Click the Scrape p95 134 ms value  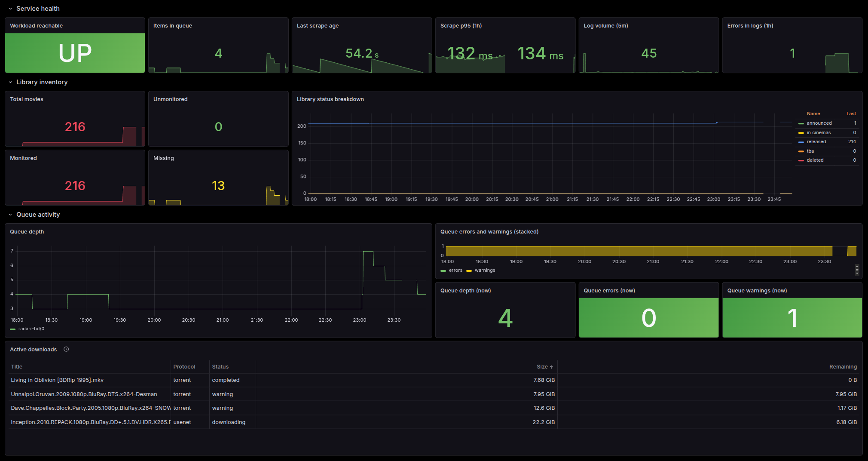(x=540, y=53)
